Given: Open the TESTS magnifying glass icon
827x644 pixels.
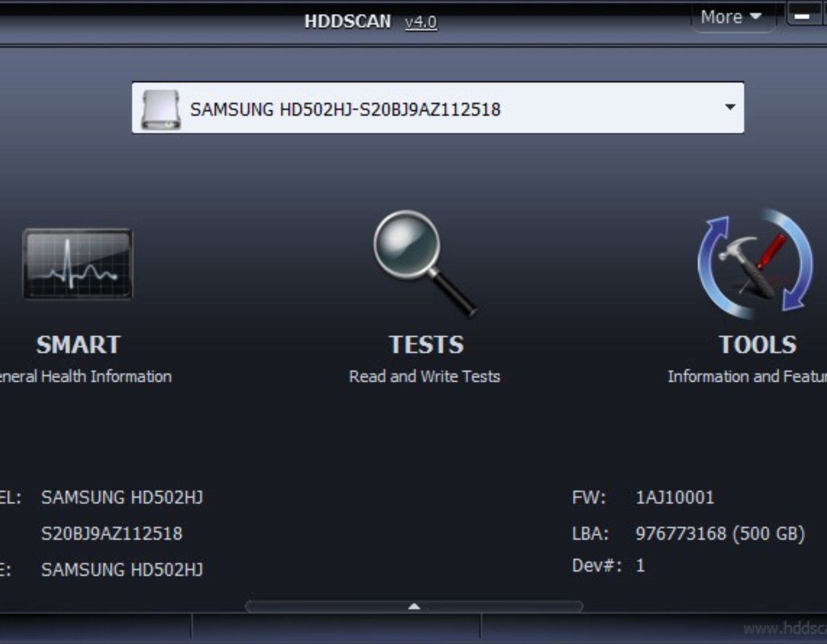Looking at the screenshot, I should coord(425,264).
